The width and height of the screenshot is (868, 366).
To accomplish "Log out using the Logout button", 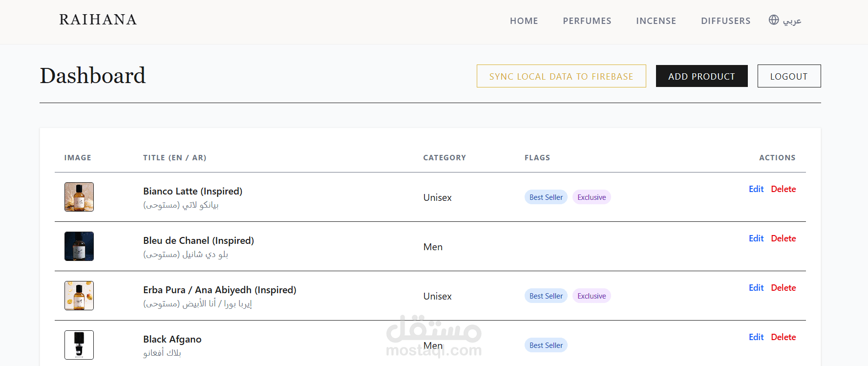I will [x=789, y=76].
